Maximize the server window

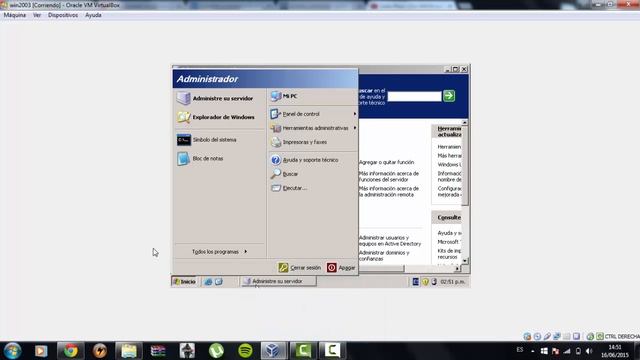(456, 69)
